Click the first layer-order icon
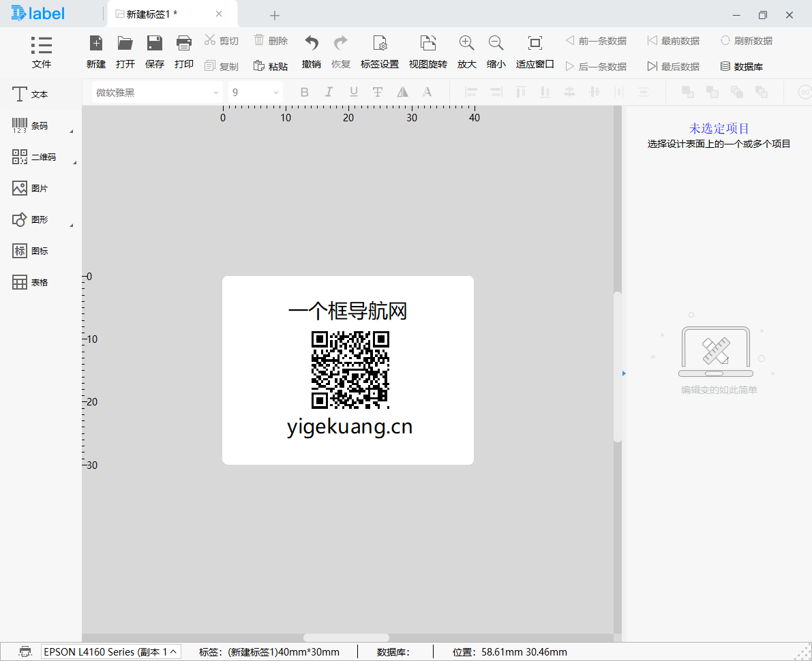This screenshot has height=661, width=812. 688,92
